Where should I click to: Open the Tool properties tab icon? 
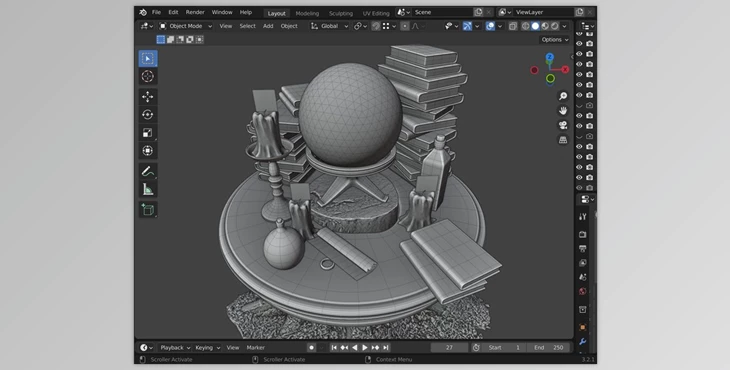point(582,216)
